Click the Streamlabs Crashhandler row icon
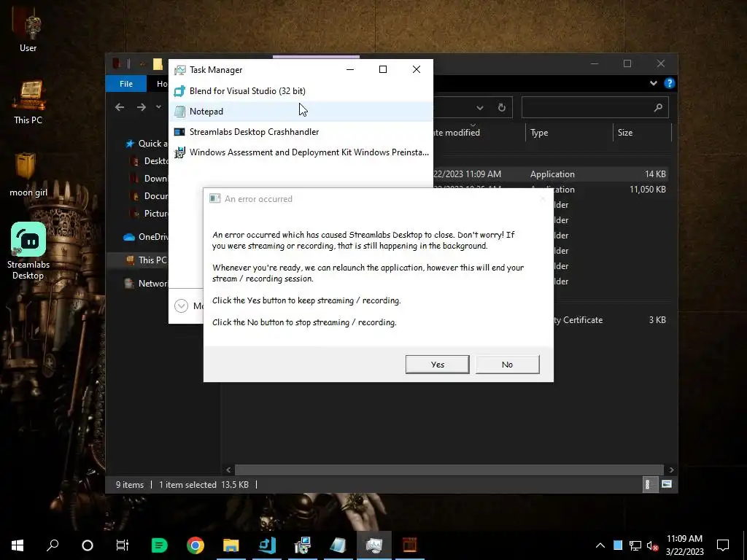Screen dimensions: 747x560 point(179,132)
